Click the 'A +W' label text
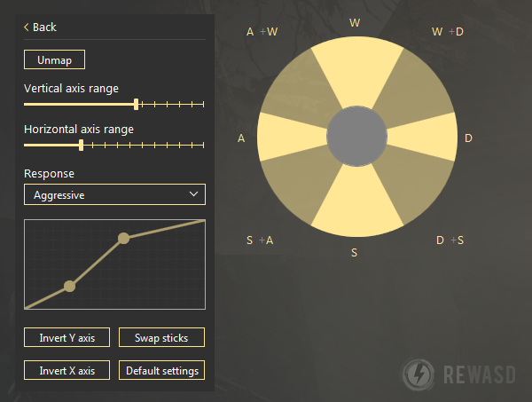Image resolution: width=532 pixels, height=402 pixels. tap(262, 32)
